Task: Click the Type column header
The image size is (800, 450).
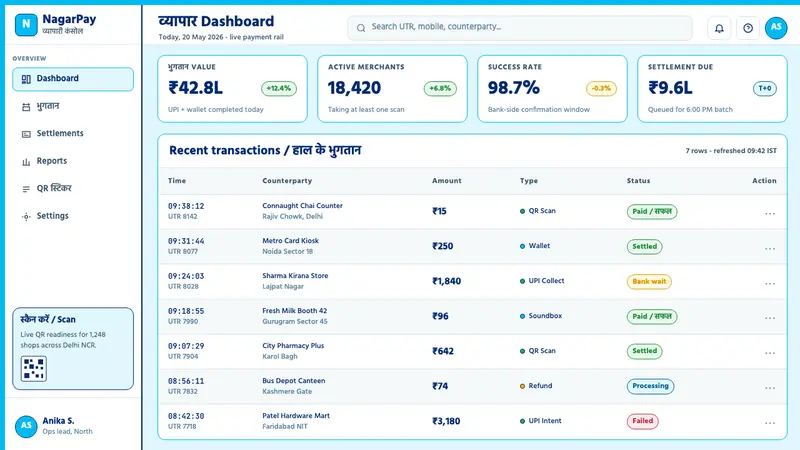Action: pos(529,181)
